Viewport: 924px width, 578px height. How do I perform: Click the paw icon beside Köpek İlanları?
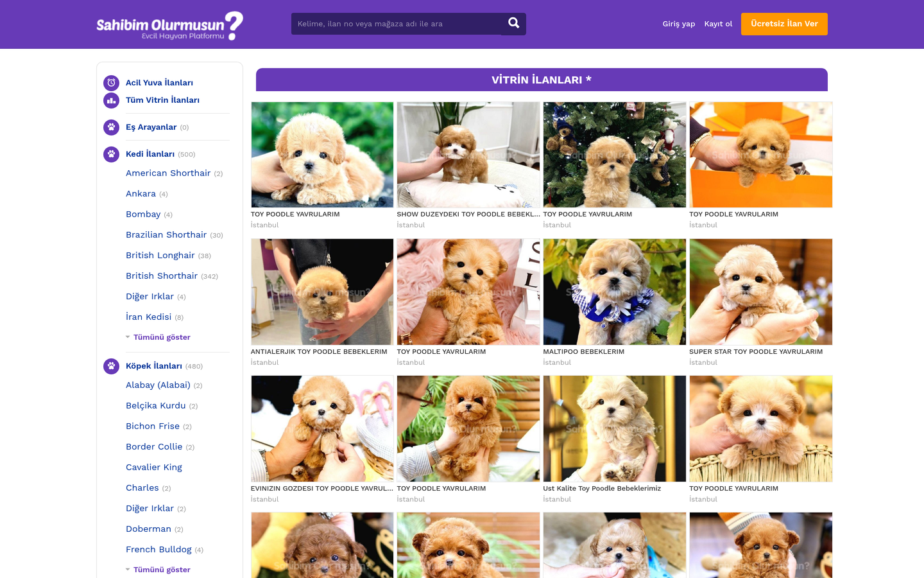coord(111,366)
